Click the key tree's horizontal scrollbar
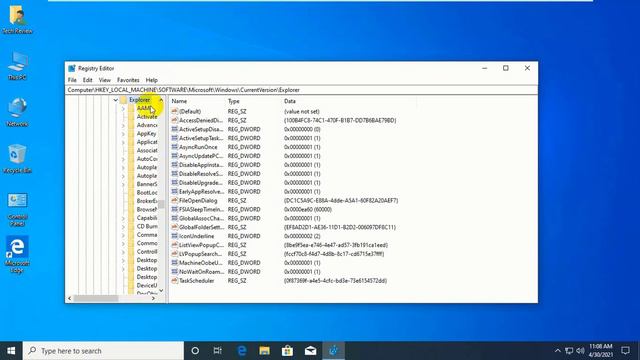The height and width of the screenshot is (360, 640). click(96, 298)
